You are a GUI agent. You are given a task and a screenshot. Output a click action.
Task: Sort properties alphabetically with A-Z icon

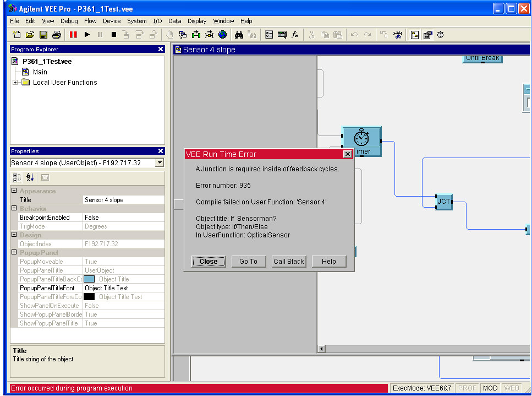[x=30, y=177]
